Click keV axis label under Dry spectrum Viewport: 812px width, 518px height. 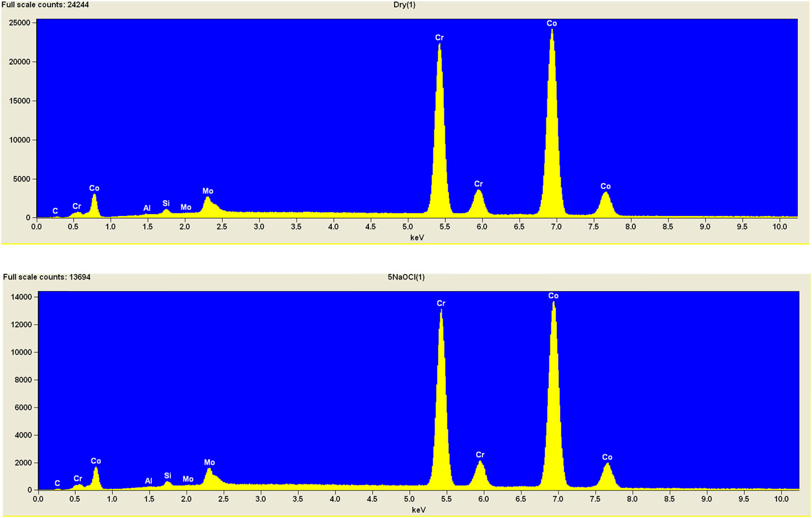[x=417, y=237]
